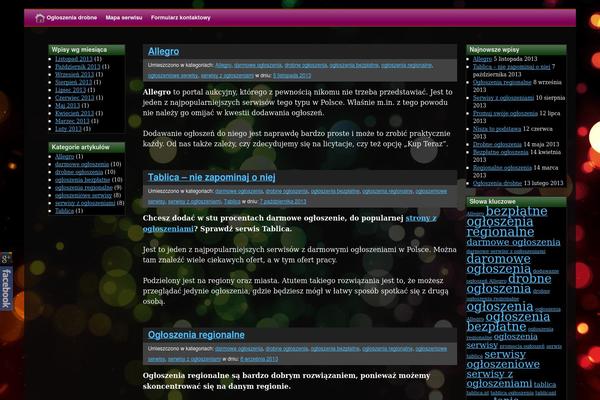The image size is (600, 400).
Task: Open Ogłoszenia regionalne in Najnowsze wpisy
Action: click(502, 82)
